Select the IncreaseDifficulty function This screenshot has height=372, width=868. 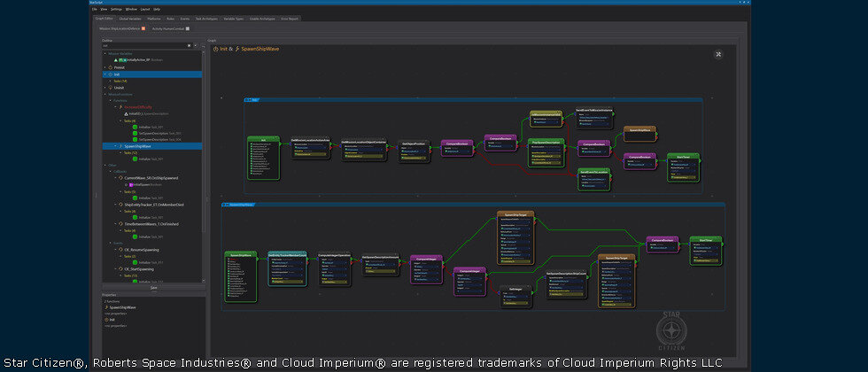(138, 107)
